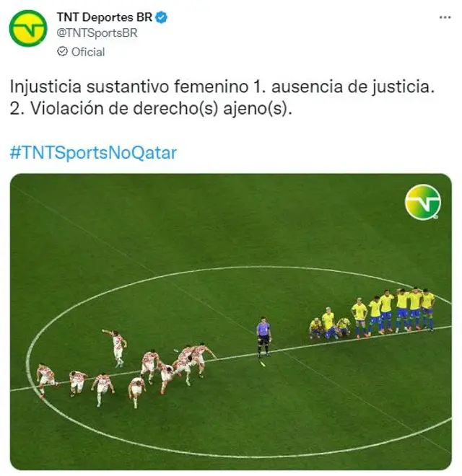462x476 pixels.
Task: Open the attached football pitch photo
Action: pyautogui.click(x=231, y=322)
